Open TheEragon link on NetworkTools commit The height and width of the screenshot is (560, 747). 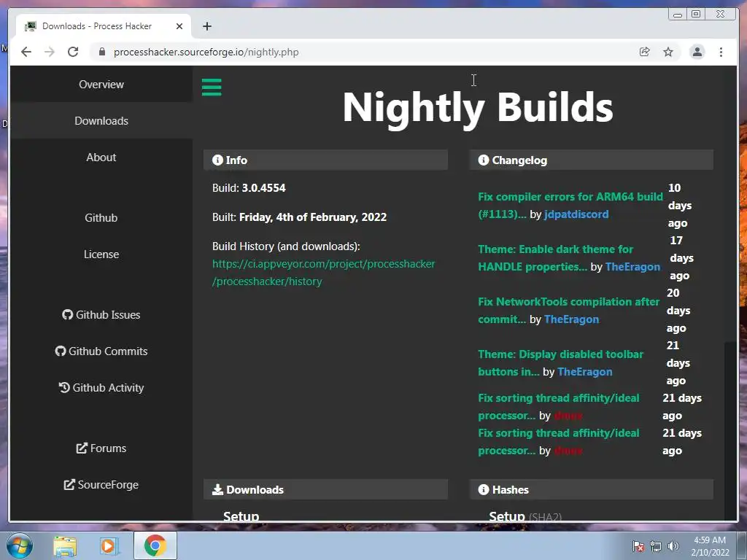(x=571, y=319)
